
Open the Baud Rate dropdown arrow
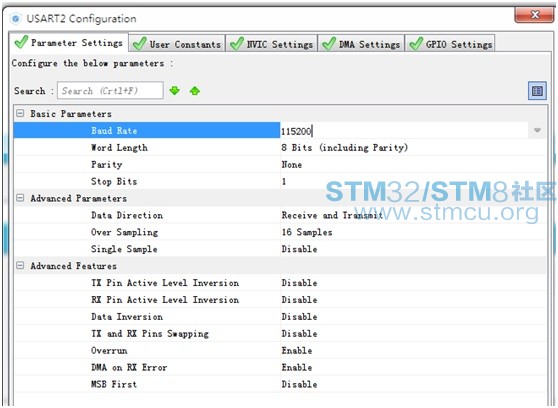537,130
